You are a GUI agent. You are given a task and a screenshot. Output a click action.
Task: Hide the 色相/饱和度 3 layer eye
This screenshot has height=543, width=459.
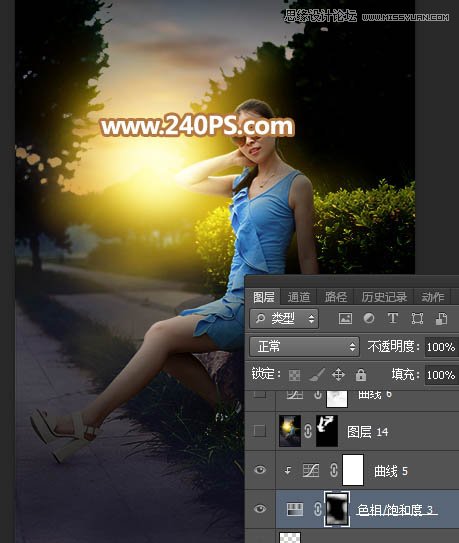[x=260, y=509]
